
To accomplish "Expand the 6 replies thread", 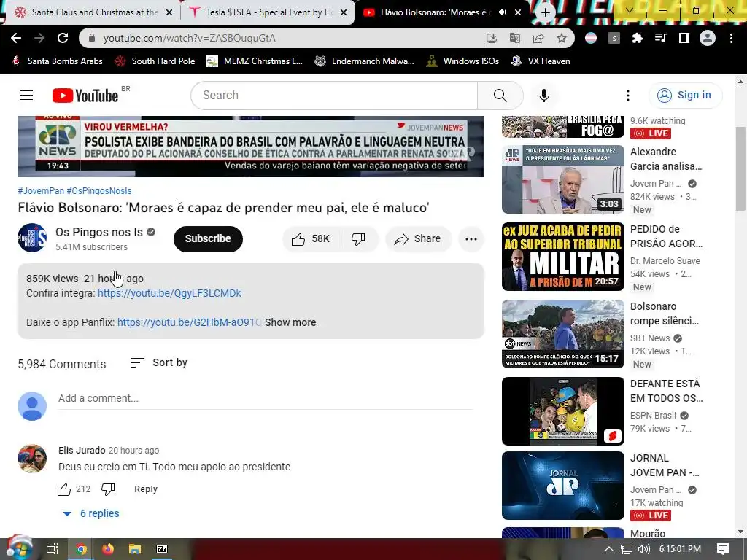I will [x=91, y=513].
